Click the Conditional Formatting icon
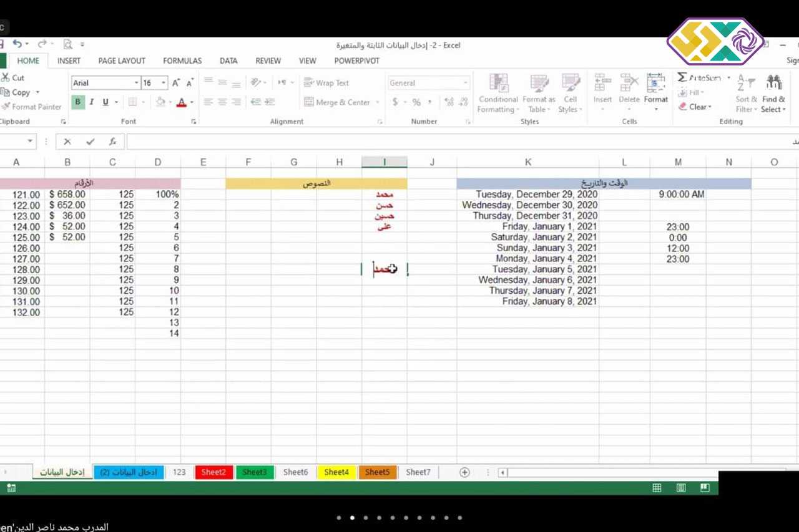This screenshot has height=532, width=799. 498,84
